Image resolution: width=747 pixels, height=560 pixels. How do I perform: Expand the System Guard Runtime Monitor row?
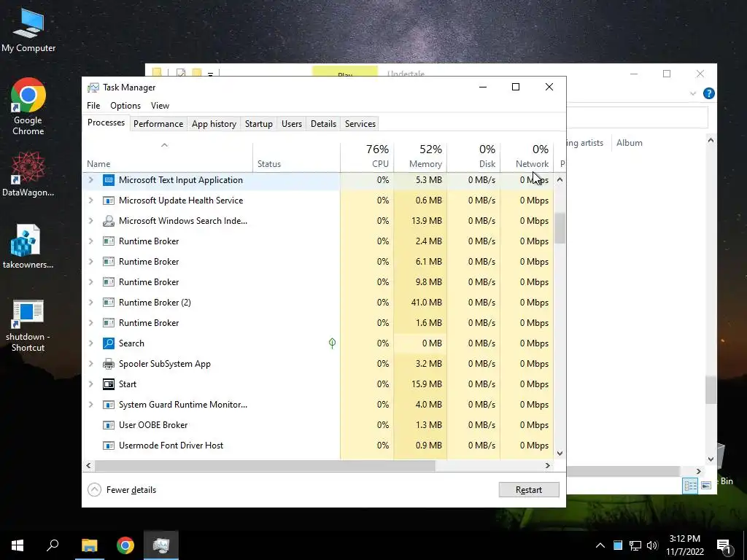point(90,405)
